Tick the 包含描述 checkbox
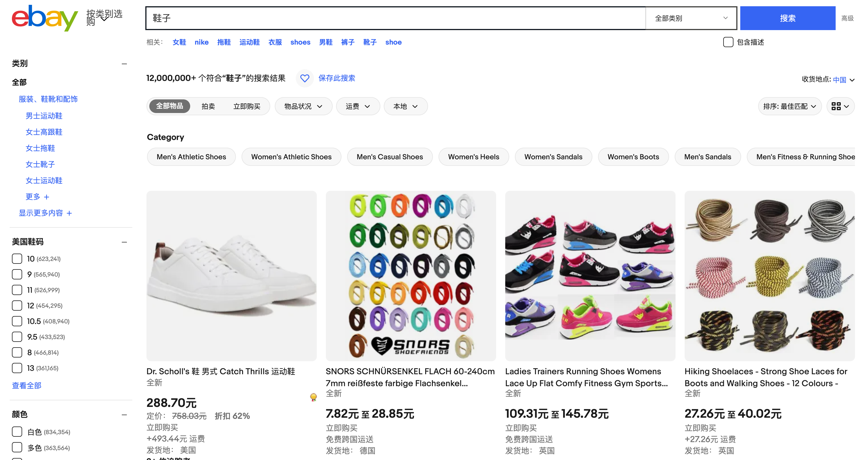Image resolution: width=868 pixels, height=460 pixels. coord(728,42)
